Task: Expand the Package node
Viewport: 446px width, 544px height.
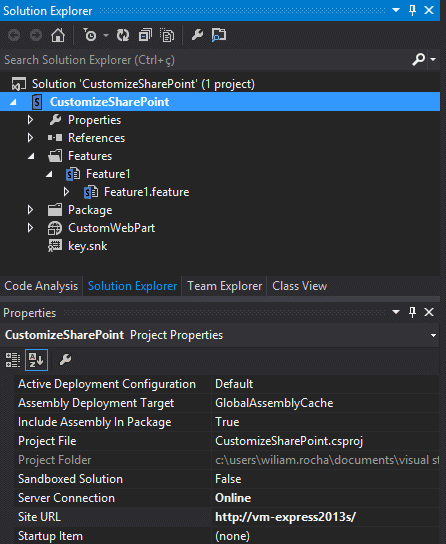Action: 31,210
